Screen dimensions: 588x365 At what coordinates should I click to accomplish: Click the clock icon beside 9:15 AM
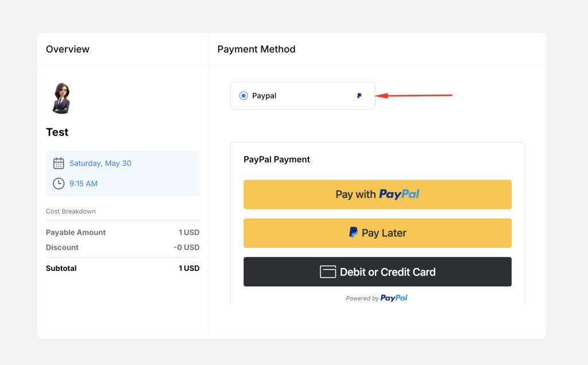[x=59, y=184]
